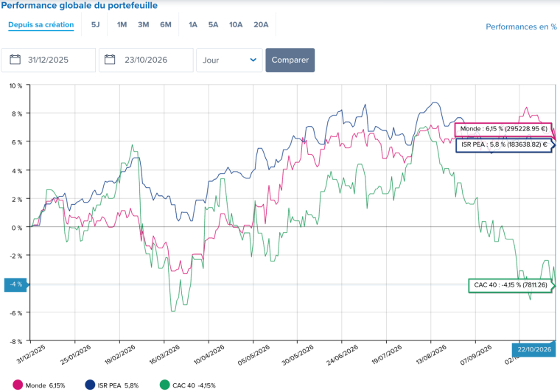Switch to the 5J period
The height and width of the screenshot is (392, 560).
point(95,24)
